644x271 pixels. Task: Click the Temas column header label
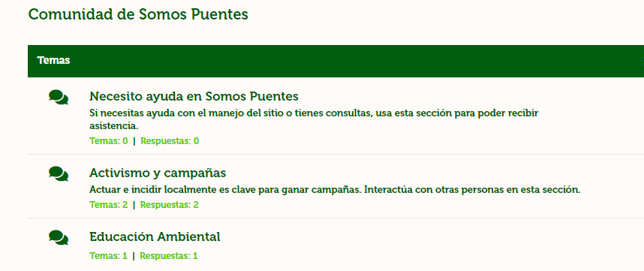click(53, 60)
